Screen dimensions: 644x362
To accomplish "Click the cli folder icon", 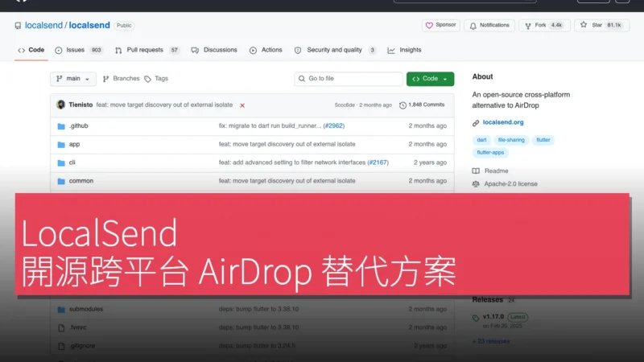I will tap(61, 163).
